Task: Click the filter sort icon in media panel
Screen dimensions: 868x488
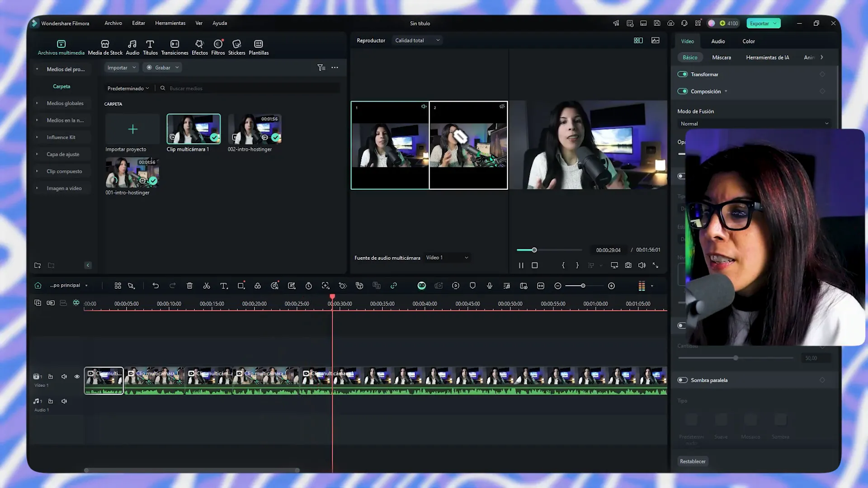Action: click(321, 67)
